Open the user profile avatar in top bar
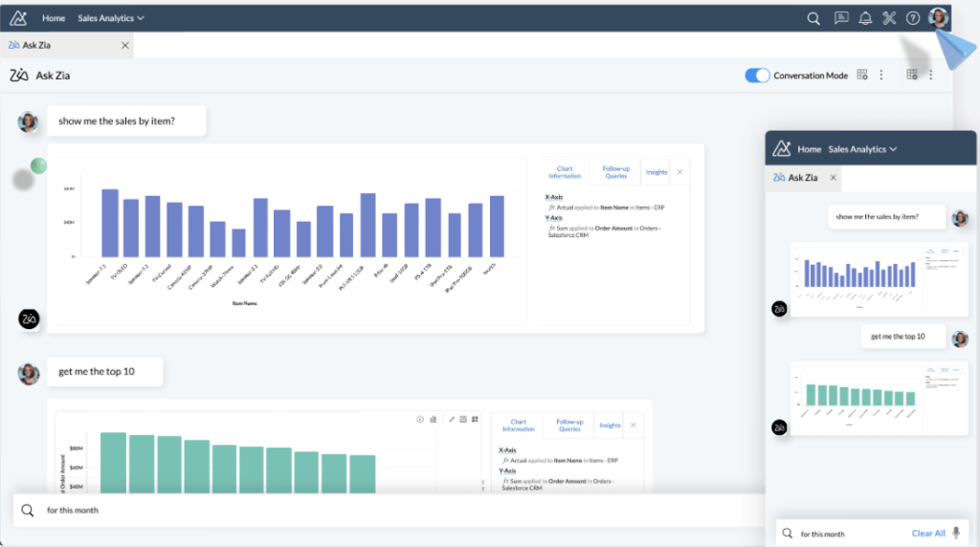The width and height of the screenshot is (980, 547). (x=938, y=17)
